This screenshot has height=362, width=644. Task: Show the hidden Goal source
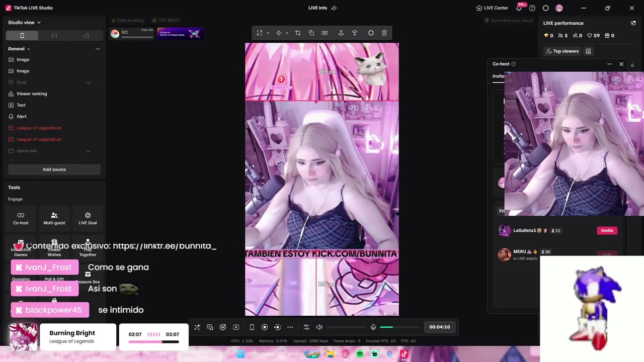pos(88,82)
